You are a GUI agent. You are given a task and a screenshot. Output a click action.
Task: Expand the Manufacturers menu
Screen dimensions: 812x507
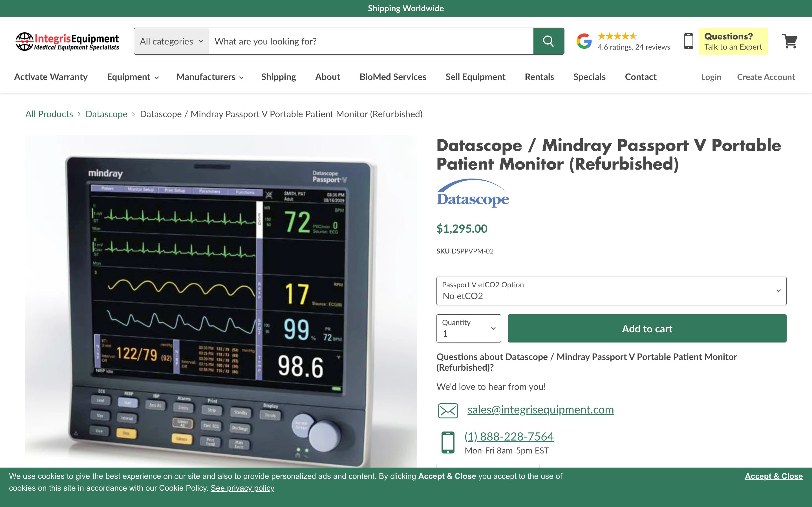coord(210,77)
